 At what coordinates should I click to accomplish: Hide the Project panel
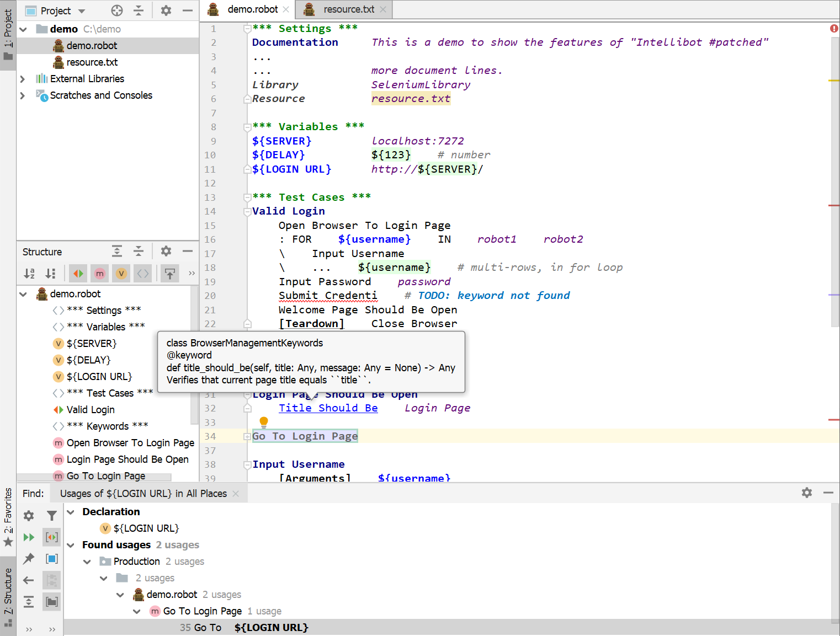click(x=188, y=10)
